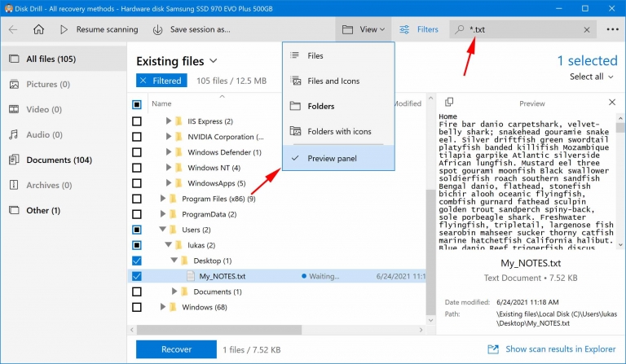Image resolution: width=626 pixels, height=364 pixels.
Task: Resume scanning with the play icon
Action: pos(64,29)
